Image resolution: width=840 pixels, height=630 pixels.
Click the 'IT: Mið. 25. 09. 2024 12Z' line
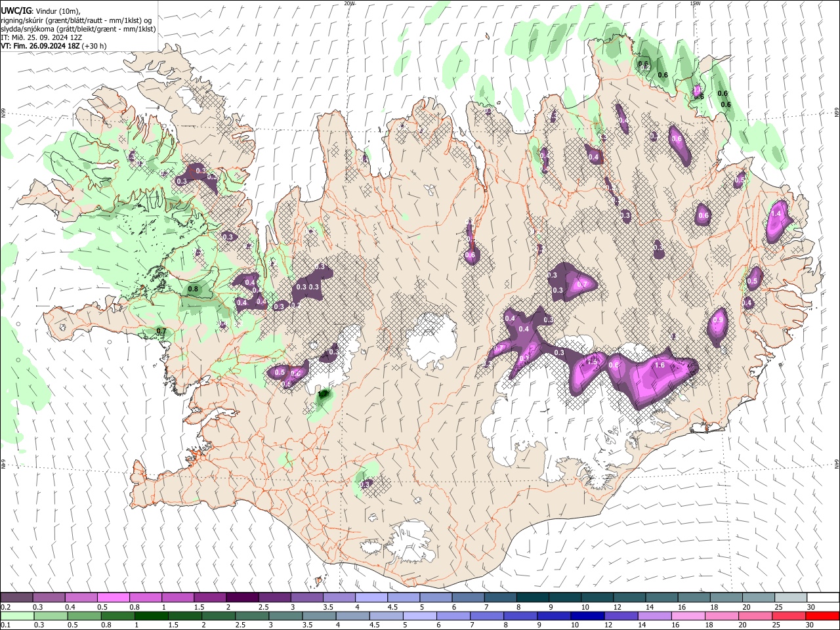[x=41, y=37]
